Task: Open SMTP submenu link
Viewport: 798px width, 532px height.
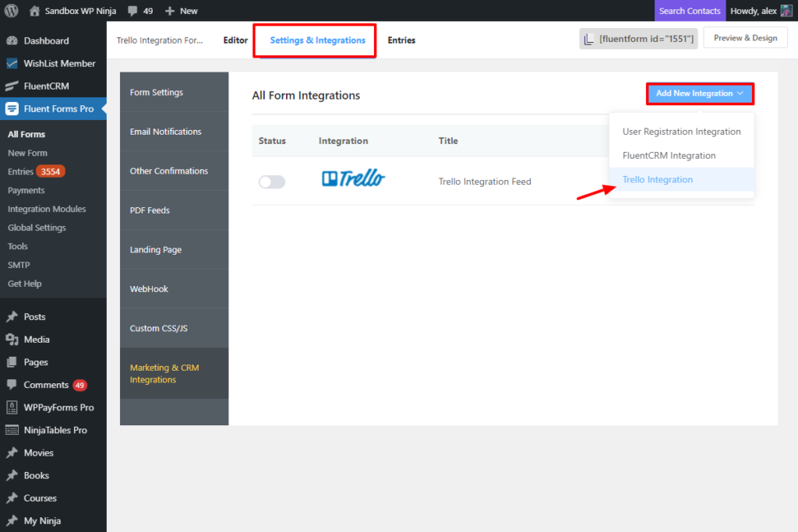Action: (x=19, y=265)
